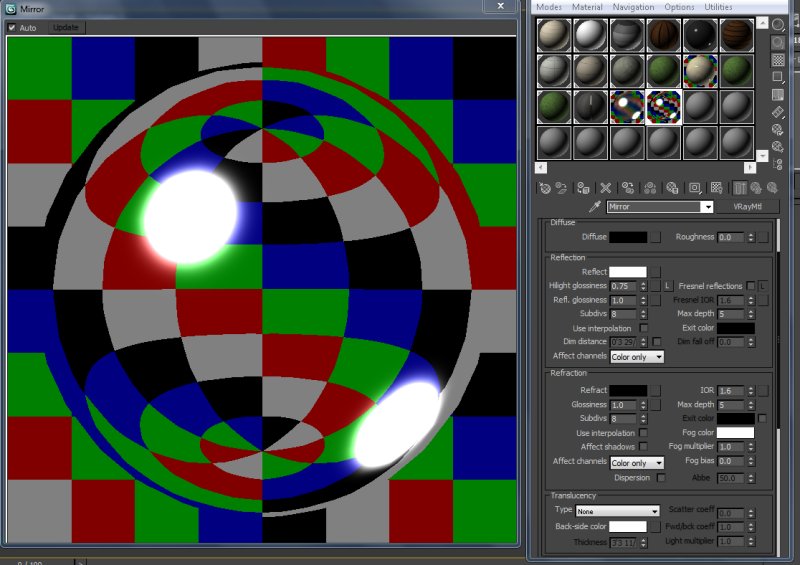Pick material from object with eyedropper

[x=594, y=207]
